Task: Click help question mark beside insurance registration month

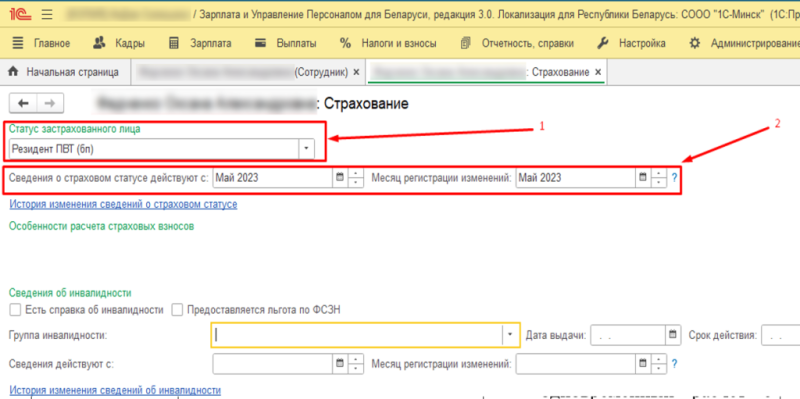Action: (x=674, y=178)
